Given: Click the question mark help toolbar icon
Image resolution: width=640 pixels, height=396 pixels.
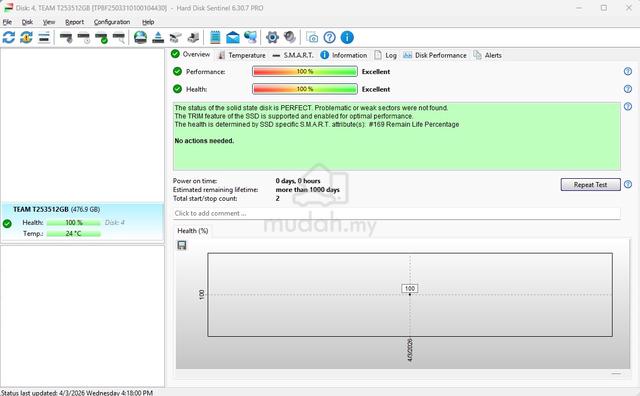Looking at the screenshot, I should pyautogui.click(x=329, y=38).
